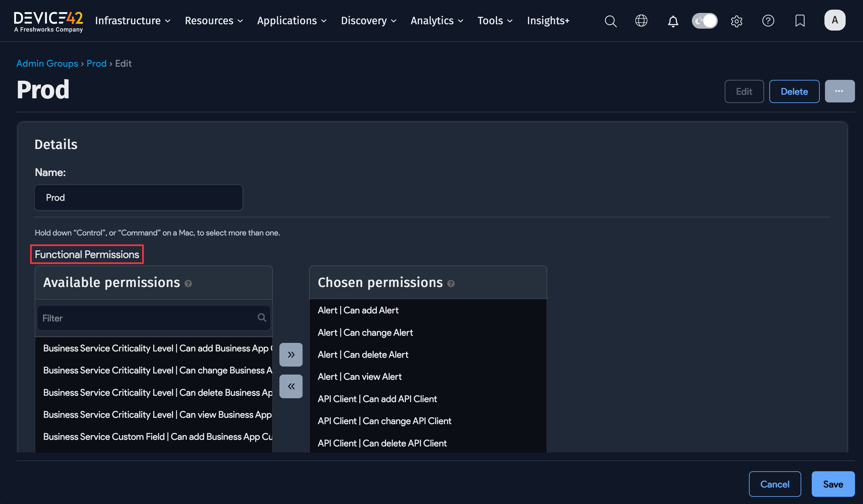Image resolution: width=863 pixels, height=504 pixels.
Task: Expand the Discovery dropdown
Action: pyautogui.click(x=368, y=21)
